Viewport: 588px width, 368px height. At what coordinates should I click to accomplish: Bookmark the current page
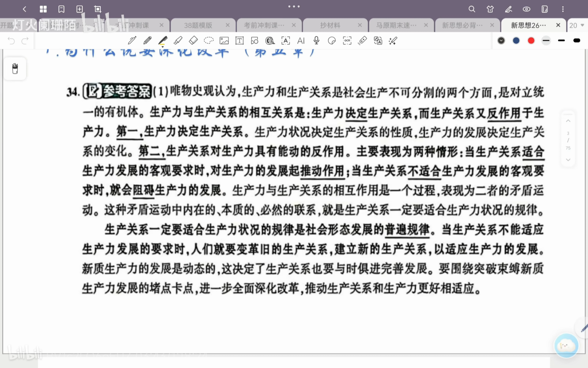(61, 9)
